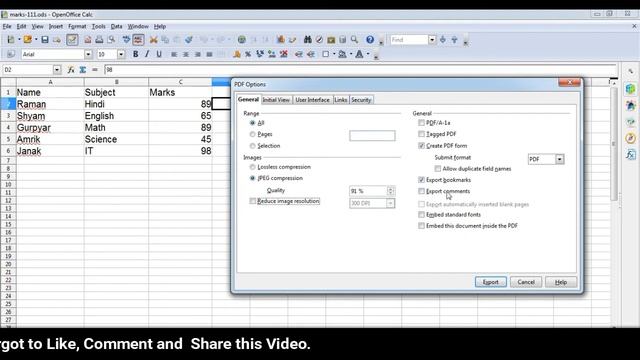Open the Font Color arrow dropdown
The image size is (640, 360).
click(368, 54)
